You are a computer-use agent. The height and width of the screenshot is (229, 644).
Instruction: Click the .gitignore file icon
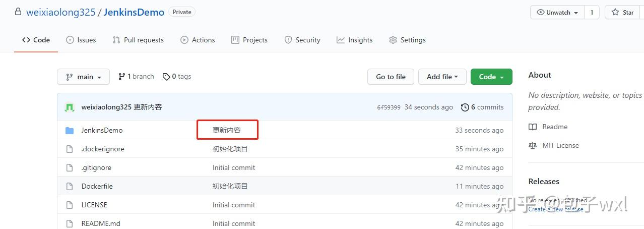[x=70, y=167]
